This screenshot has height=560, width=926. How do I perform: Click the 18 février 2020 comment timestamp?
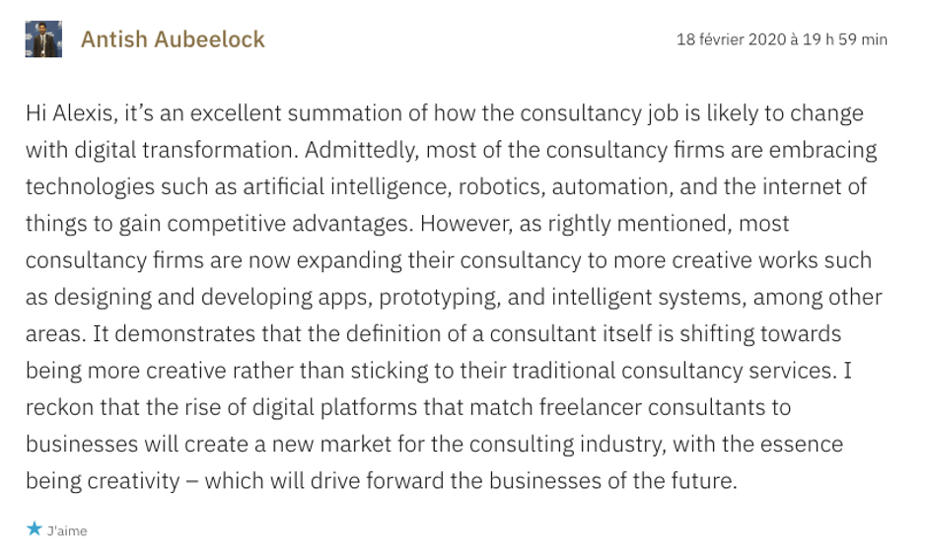[x=781, y=39]
